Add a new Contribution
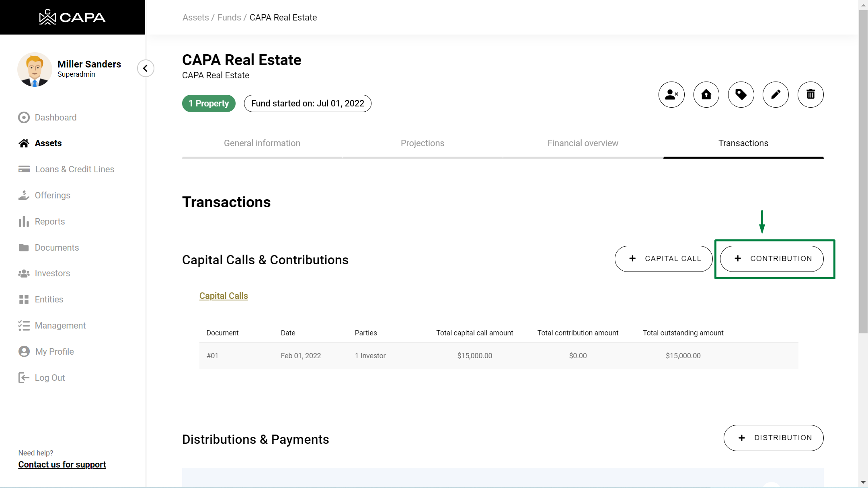Image resolution: width=868 pixels, height=488 pixels. 772,259
